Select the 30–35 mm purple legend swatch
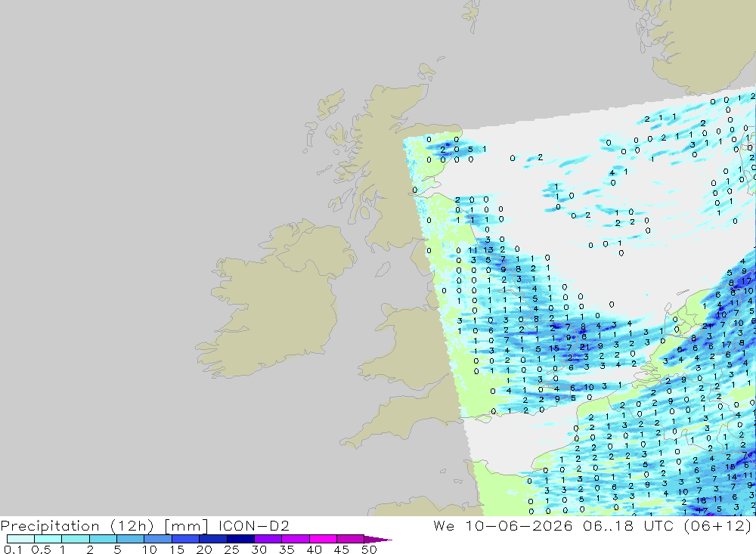The image size is (756, 554). [268, 539]
